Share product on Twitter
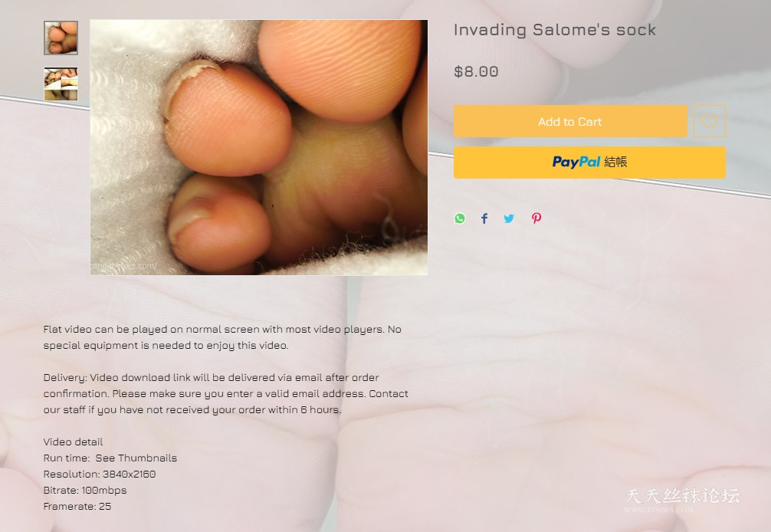Viewport: 771px width, 532px height. coord(509,218)
